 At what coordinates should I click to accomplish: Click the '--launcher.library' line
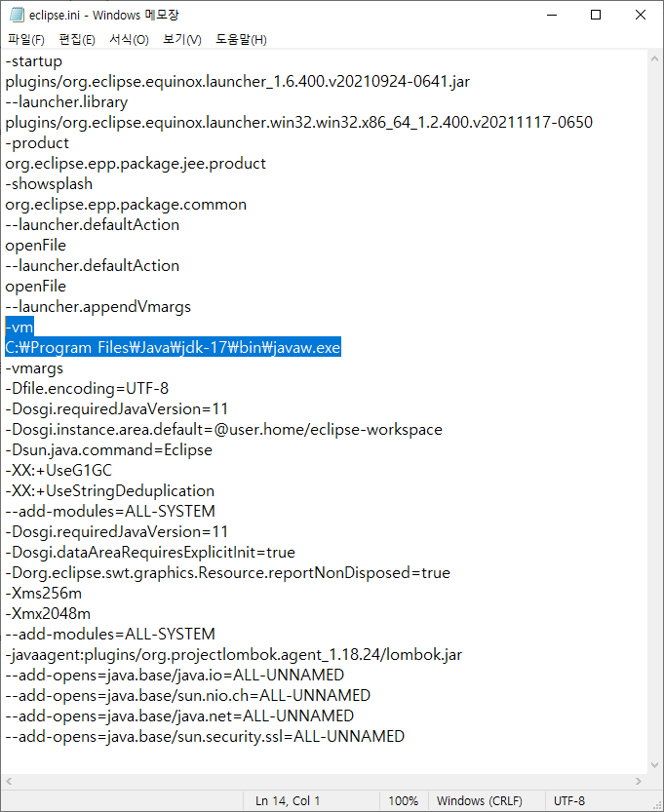[x=66, y=102]
